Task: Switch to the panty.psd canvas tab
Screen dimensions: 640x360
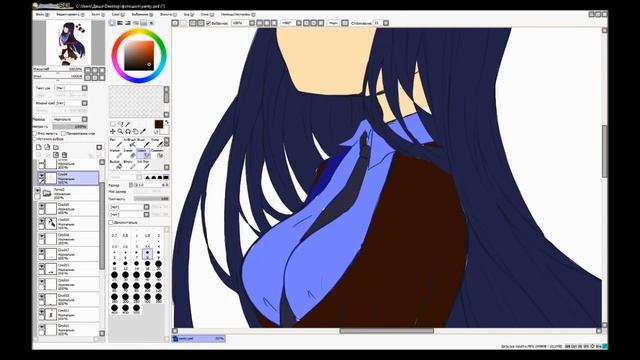Action: tap(199, 338)
